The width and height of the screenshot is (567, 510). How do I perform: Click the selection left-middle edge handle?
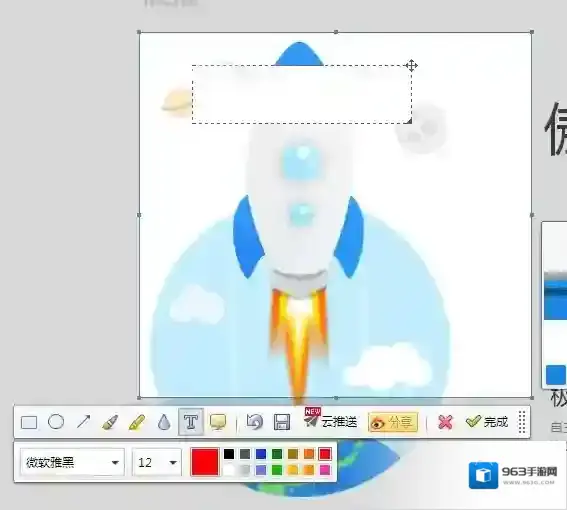click(x=140, y=215)
